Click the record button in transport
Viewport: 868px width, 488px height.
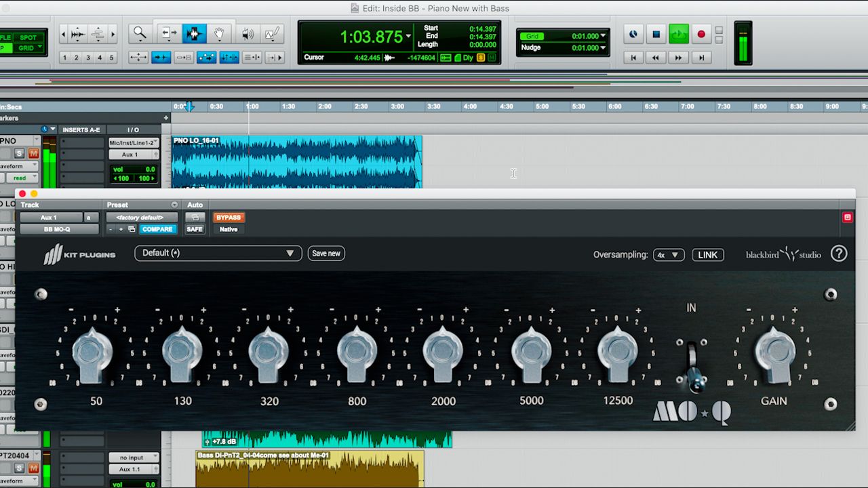tap(701, 34)
